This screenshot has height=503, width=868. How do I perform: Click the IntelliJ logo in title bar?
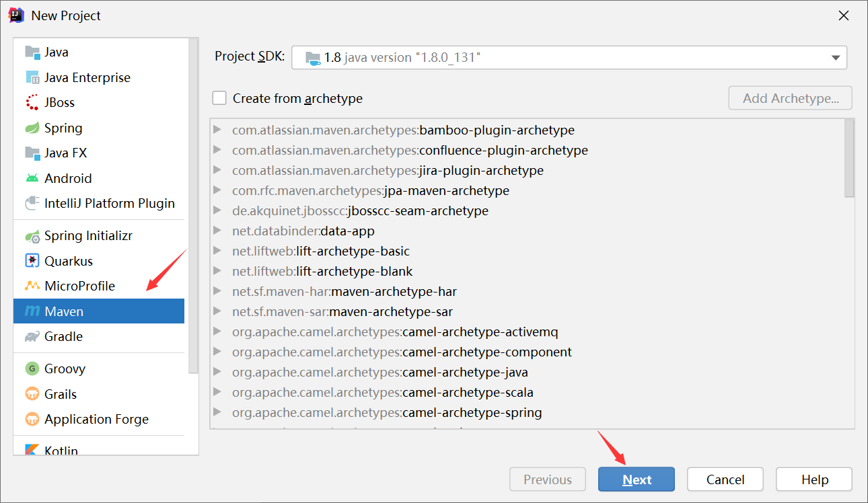coord(16,15)
